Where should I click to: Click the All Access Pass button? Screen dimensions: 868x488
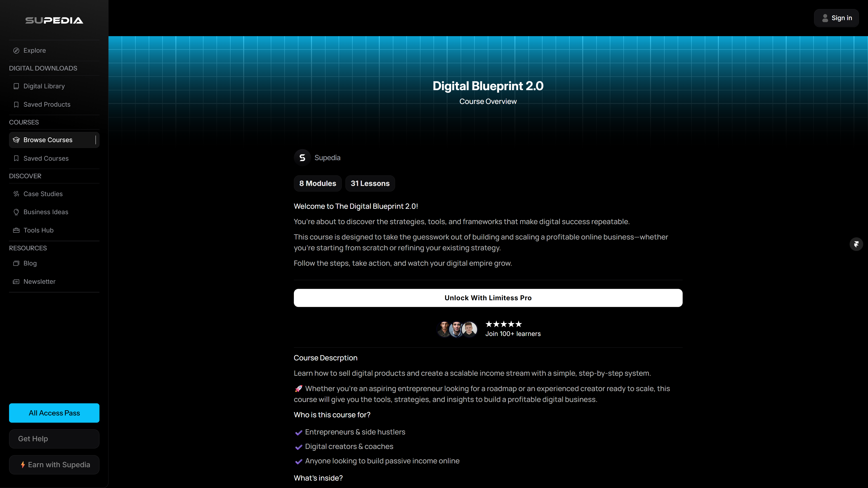(x=54, y=413)
